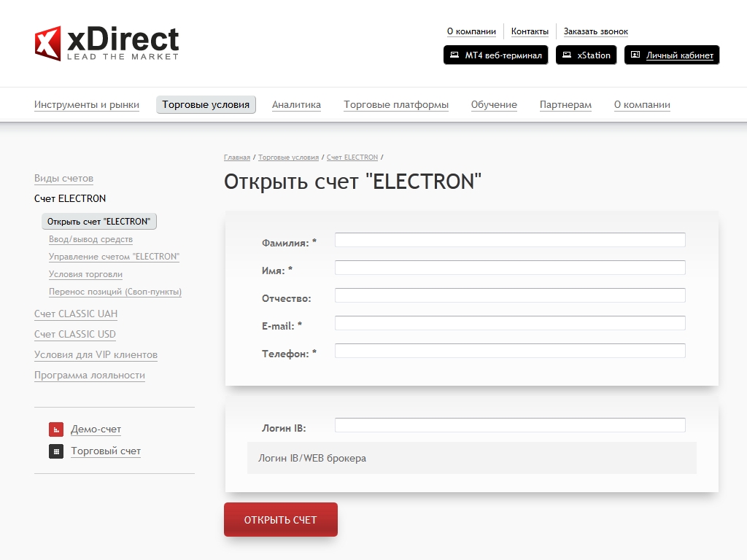Click the dark Торговый счет icon
The image size is (747, 560).
56,451
